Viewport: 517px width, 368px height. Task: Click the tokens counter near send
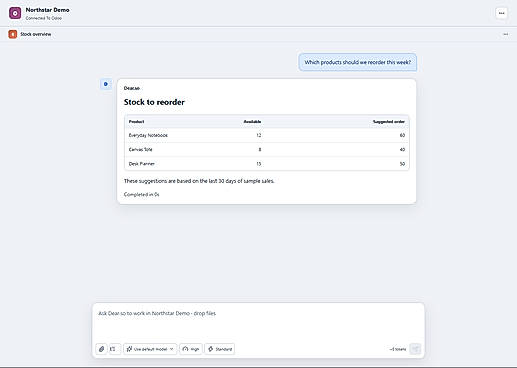[x=398, y=349]
